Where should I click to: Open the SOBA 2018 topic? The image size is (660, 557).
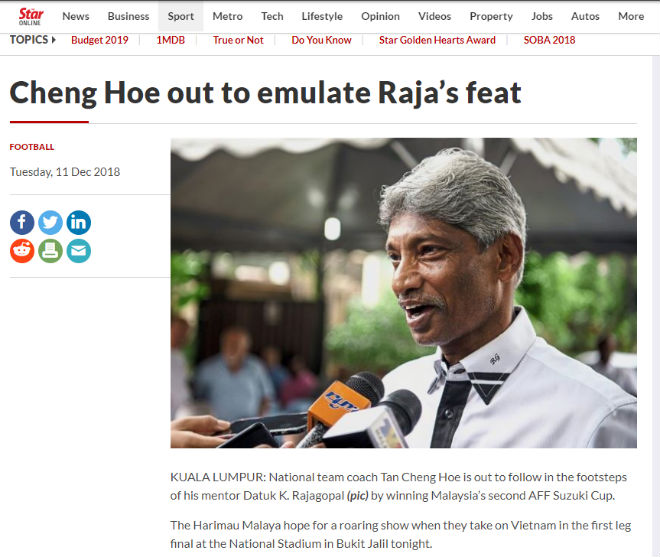coord(549,40)
